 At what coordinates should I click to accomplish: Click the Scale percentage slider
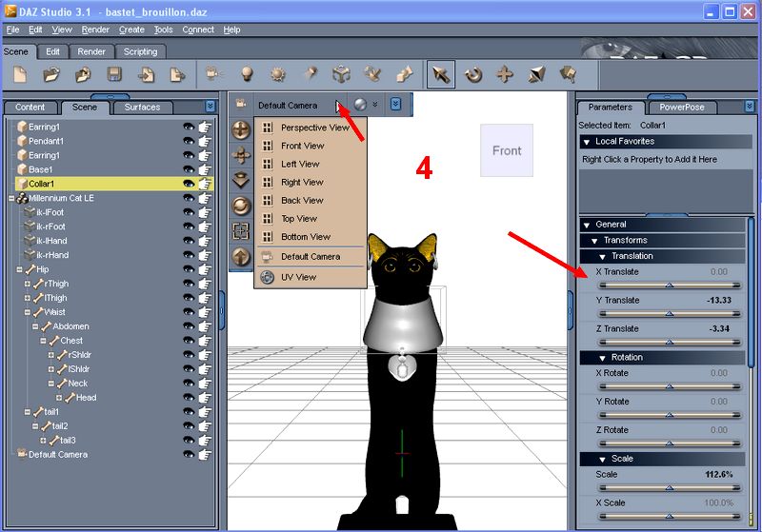(x=670, y=488)
